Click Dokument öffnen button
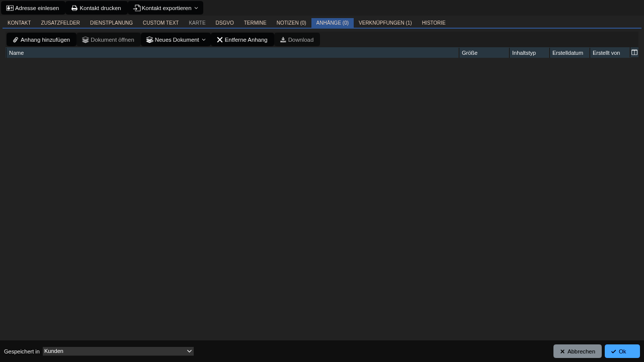The width and height of the screenshot is (644, 362). (x=108, y=40)
